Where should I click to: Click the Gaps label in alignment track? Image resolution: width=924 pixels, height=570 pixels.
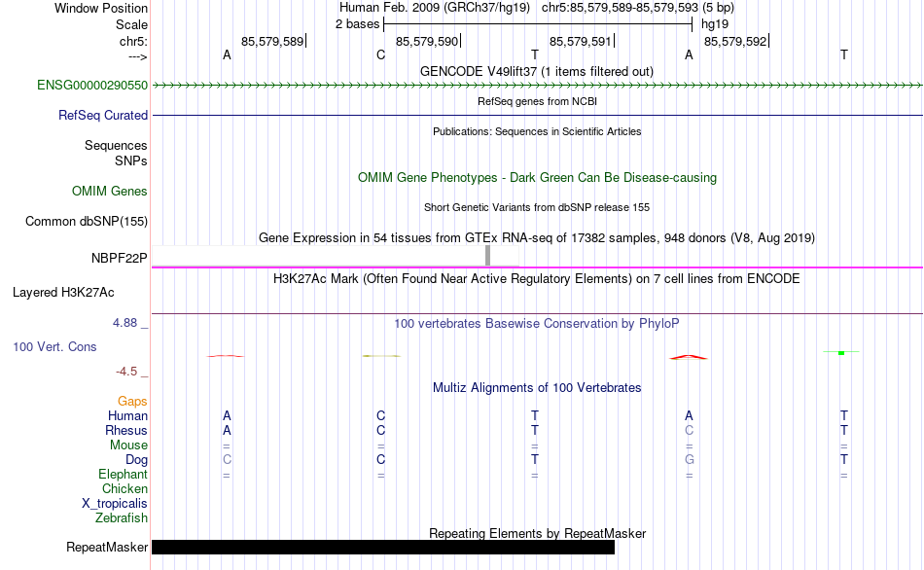132,401
